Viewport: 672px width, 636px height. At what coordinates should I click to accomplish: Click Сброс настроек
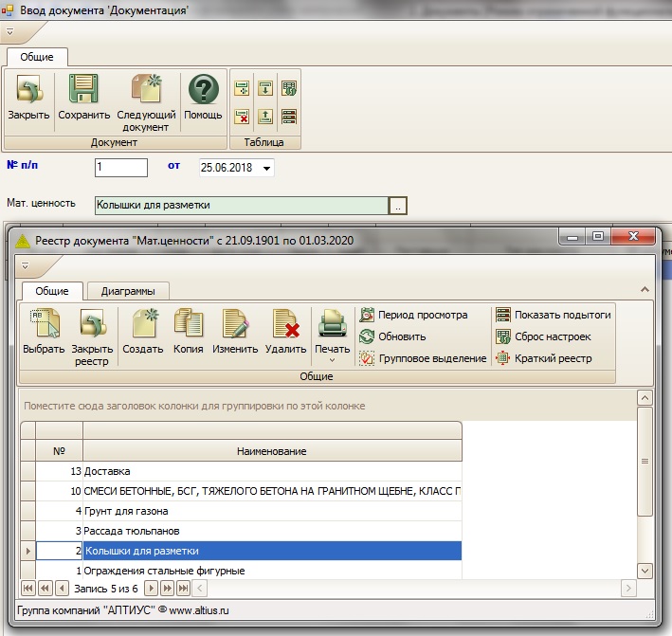(x=543, y=336)
